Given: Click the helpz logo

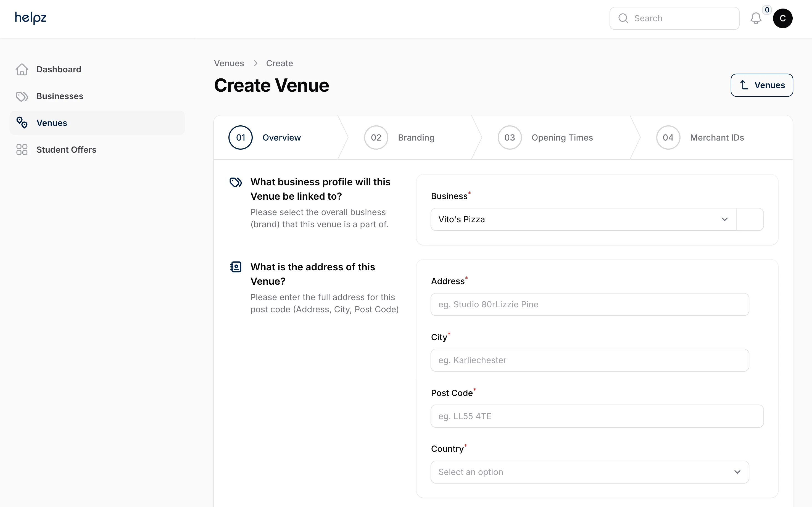Looking at the screenshot, I should (x=31, y=18).
